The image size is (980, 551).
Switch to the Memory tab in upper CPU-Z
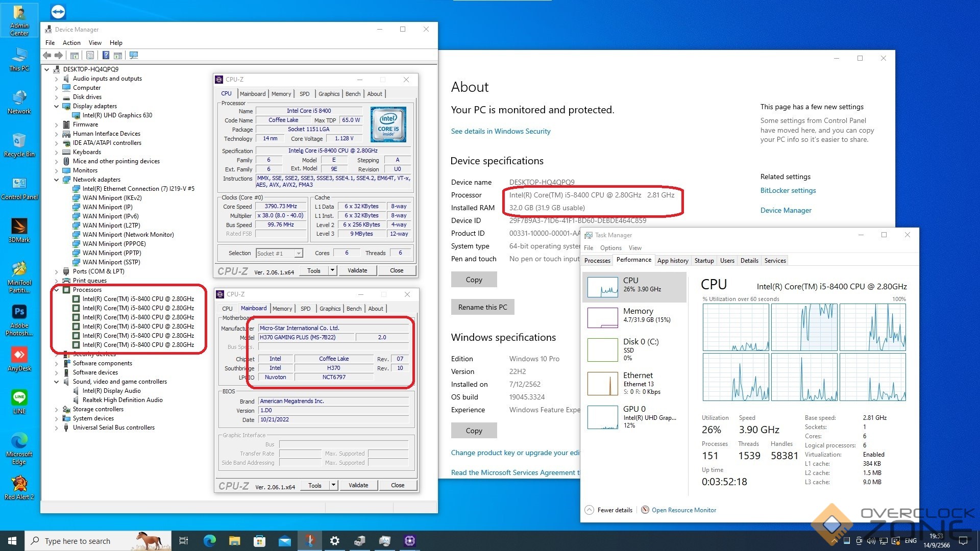[281, 94]
